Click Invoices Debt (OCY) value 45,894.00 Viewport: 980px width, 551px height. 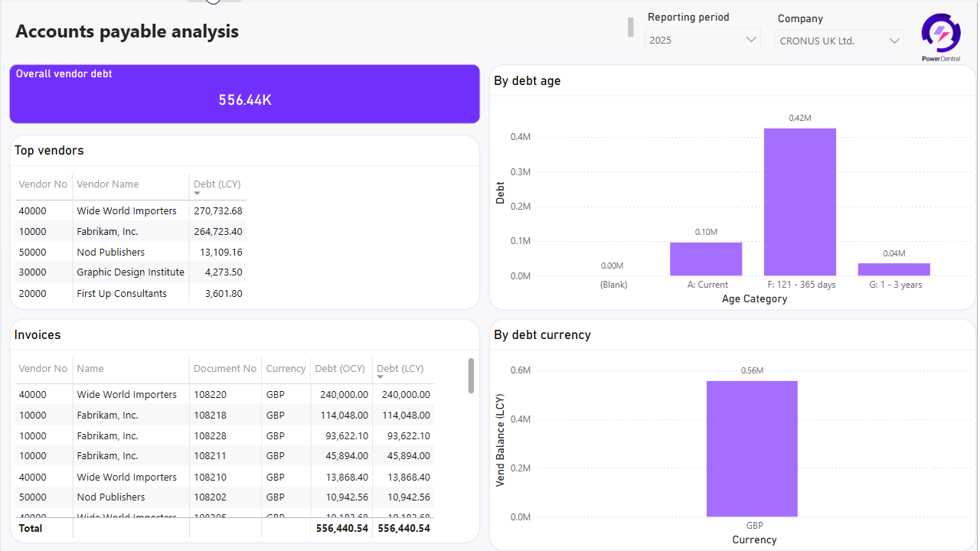[348, 455]
